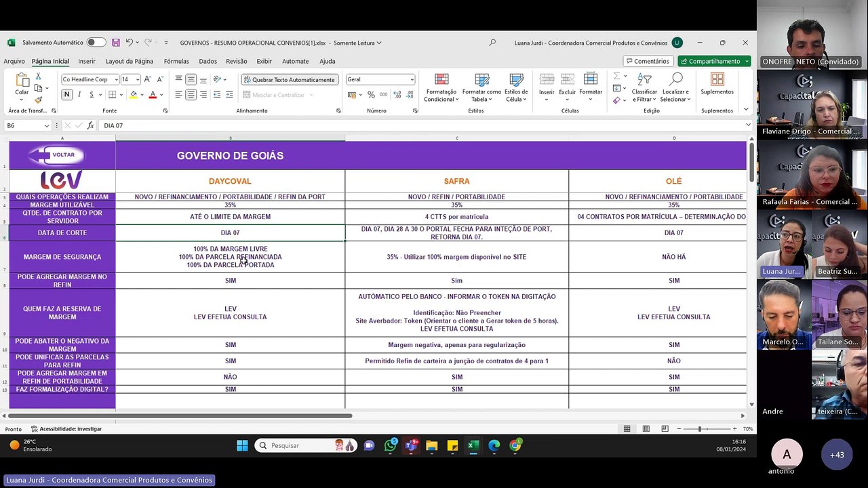868x488 pixels.
Task: Open the Formatação Condicional menu
Action: [441, 88]
